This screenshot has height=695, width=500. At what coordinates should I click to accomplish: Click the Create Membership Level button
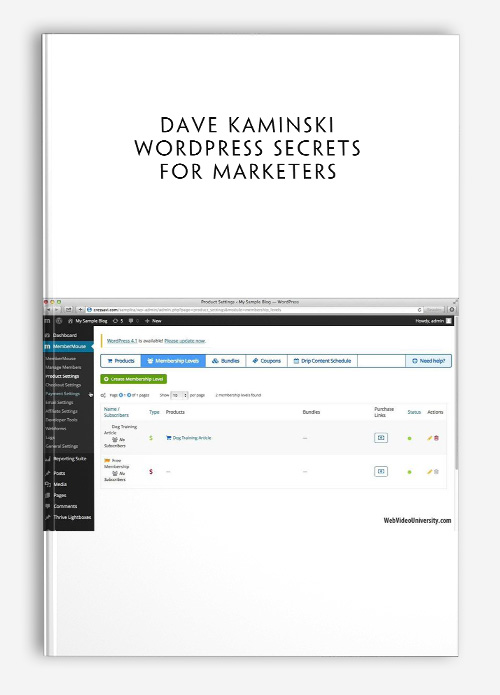133,379
